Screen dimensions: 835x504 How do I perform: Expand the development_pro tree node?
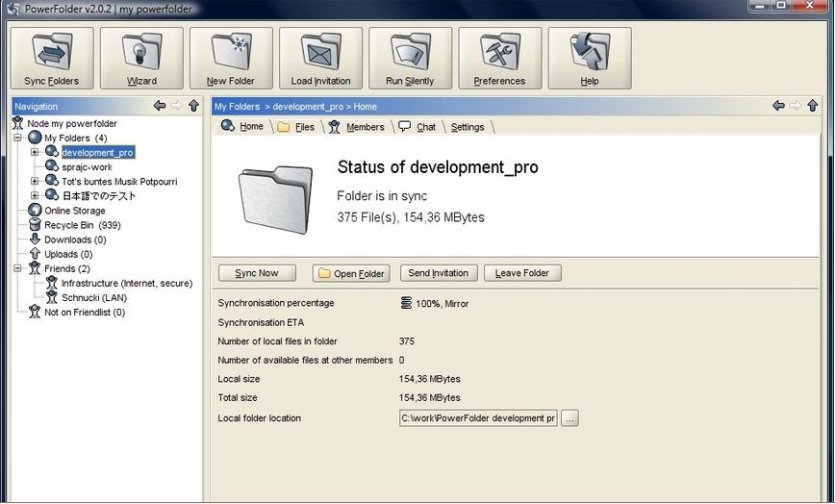tap(35, 152)
